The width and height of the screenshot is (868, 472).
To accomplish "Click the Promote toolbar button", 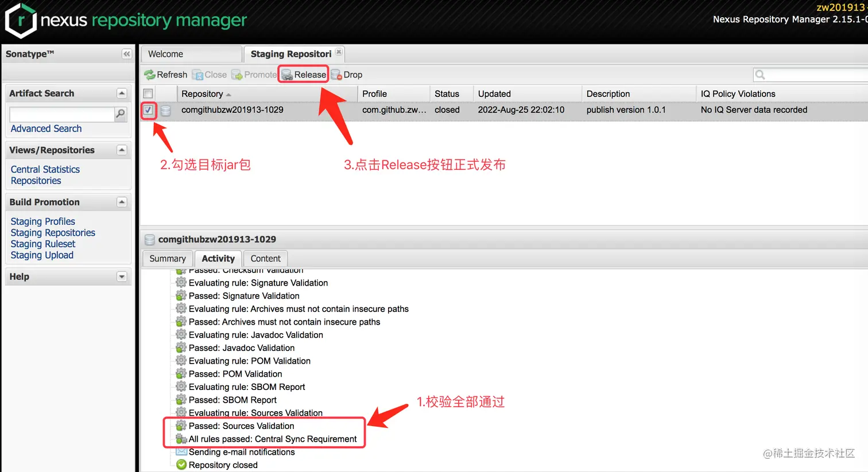I will click(x=254, y=75).
